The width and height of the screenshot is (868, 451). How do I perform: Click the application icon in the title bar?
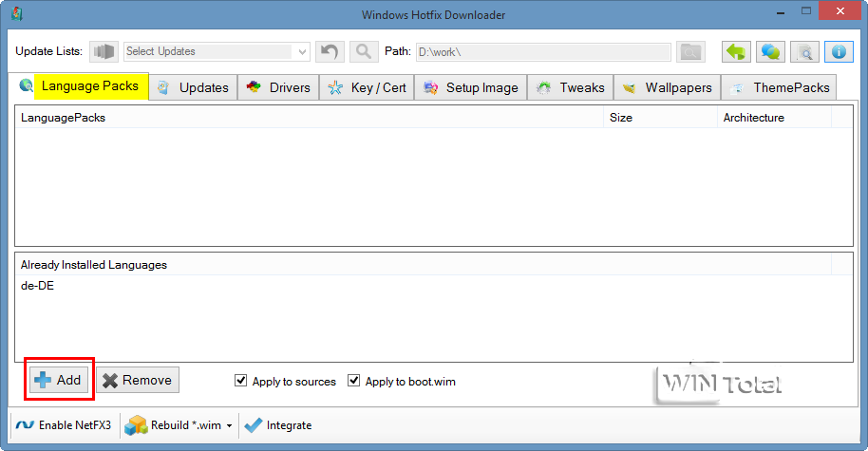(x=16, y=13)
